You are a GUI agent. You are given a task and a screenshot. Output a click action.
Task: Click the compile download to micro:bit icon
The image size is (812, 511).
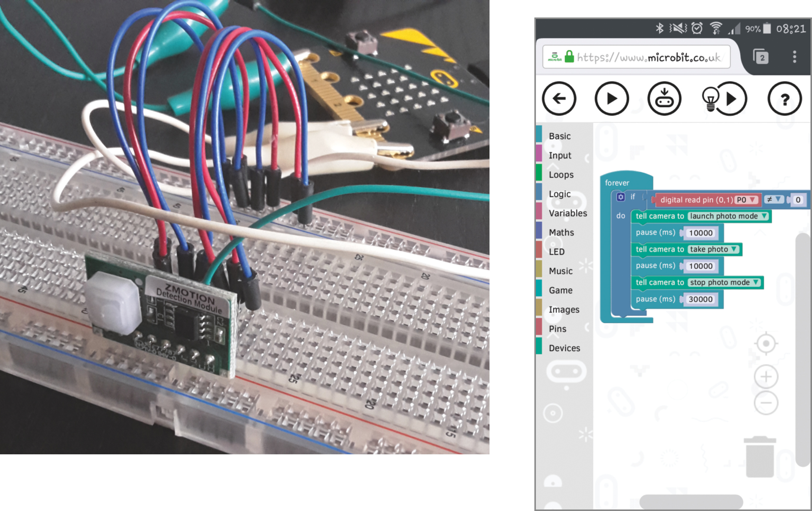[x=664, y=98]
